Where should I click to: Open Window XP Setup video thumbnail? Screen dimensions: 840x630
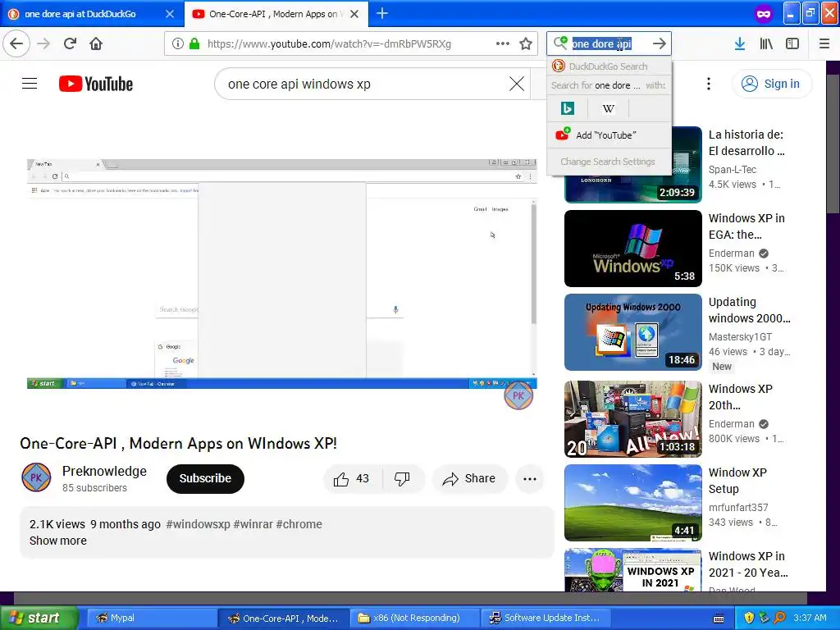tap(632, 503)
